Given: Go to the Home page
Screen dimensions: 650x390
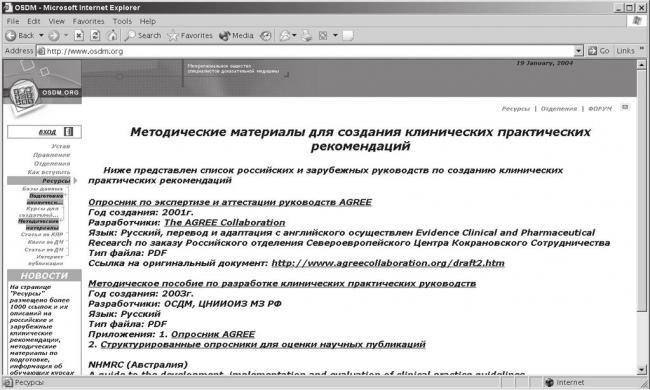Looking at the screenshot, I should click(112, 36).
